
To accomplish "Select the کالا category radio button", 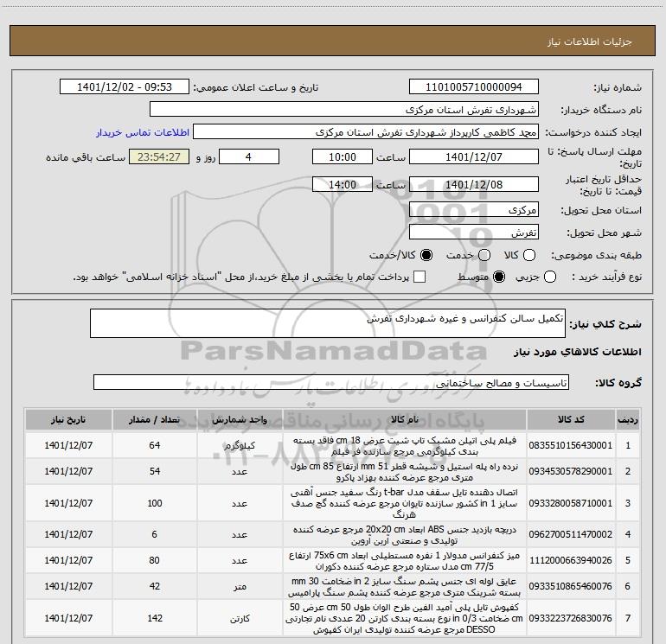I will tap(529, 255).
